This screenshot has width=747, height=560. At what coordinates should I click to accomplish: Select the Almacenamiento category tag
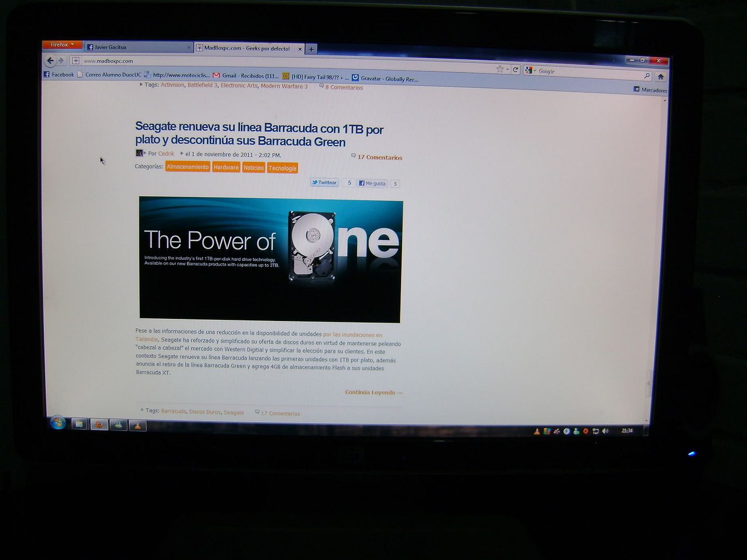pos(187,167)
